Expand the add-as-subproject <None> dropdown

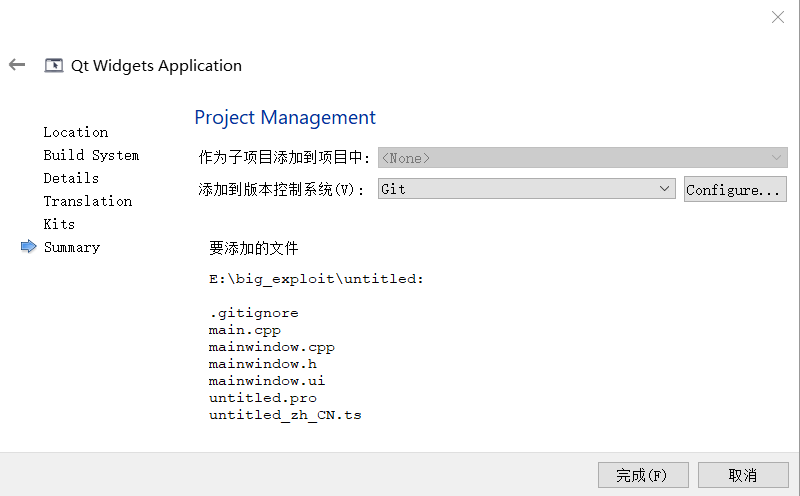click(582, 158)
